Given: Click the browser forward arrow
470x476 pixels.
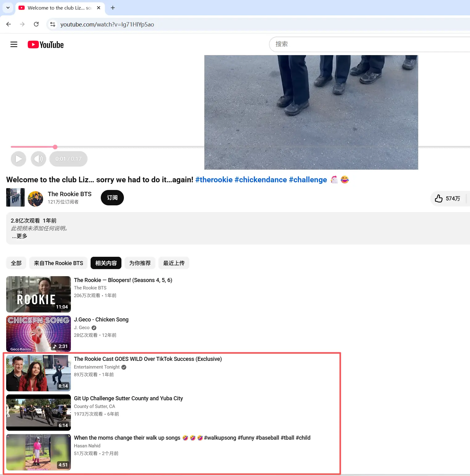Looking at the screenshot, I should (x=22, y=24).
